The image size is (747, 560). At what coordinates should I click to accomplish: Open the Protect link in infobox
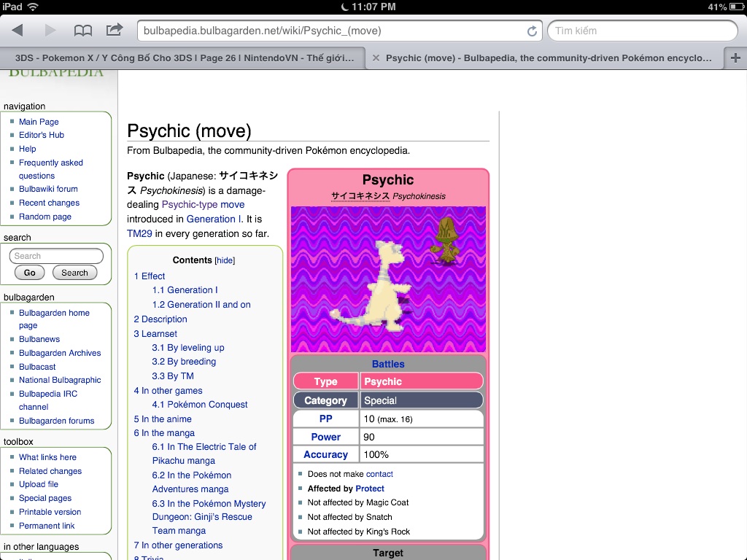click(370, 489)
